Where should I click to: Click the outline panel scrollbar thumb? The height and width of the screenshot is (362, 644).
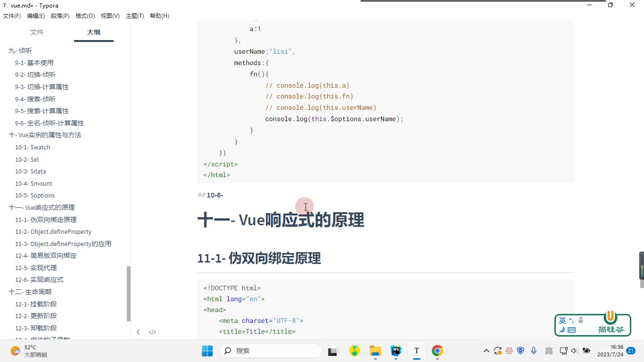pyautogui.click(x=129, y=294)
